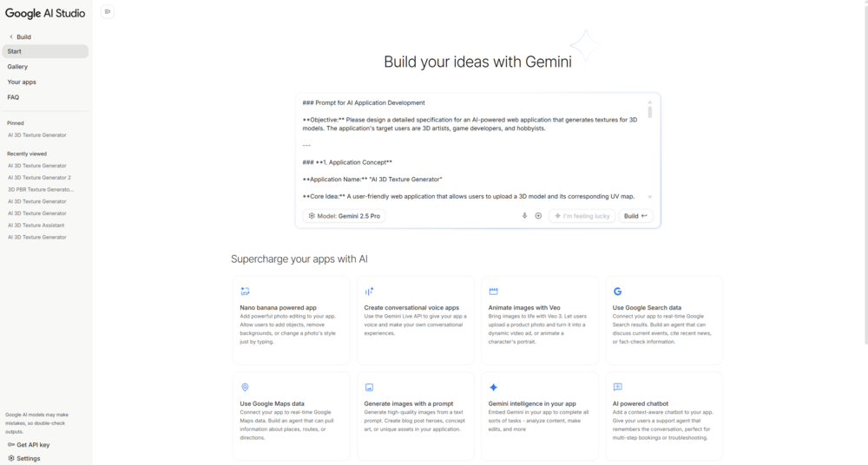Click the add attachment plus icon
The image size is (868, 465).
coord(538,216)
